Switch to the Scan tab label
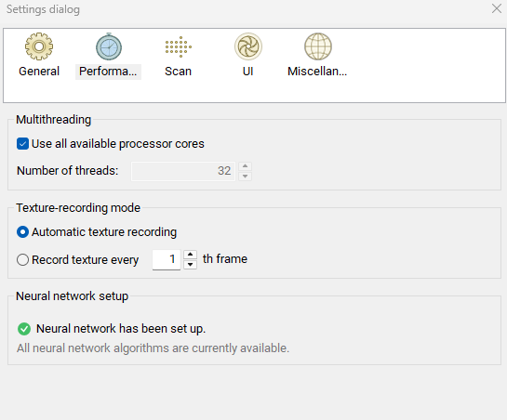 [179, 71]
